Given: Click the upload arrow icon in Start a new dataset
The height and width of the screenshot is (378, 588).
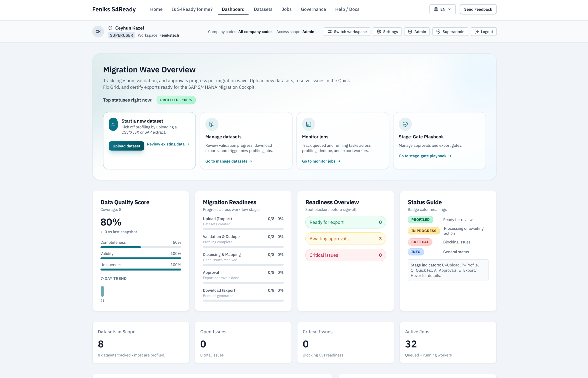Looking at the screenshot, I should coord(113,124).
